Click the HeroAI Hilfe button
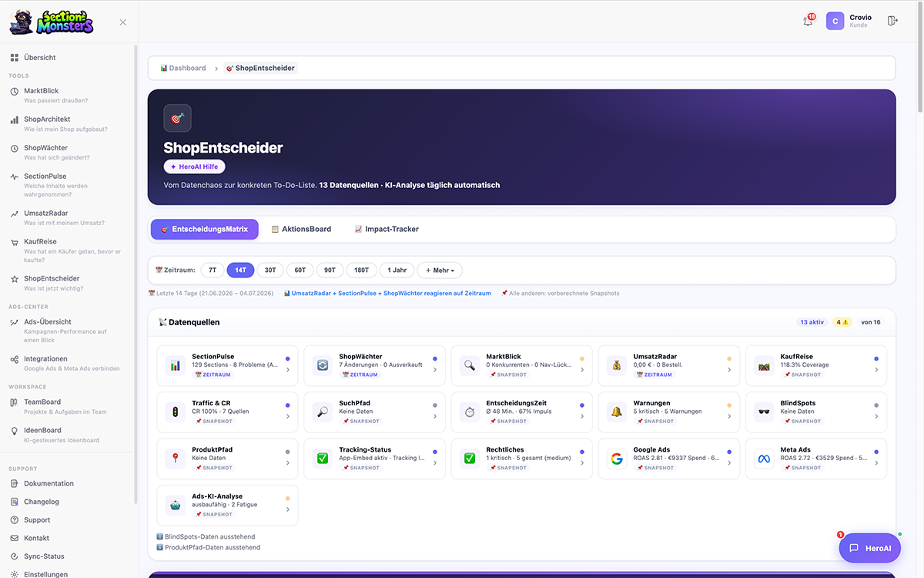924x578 pixels. (194, 166)
